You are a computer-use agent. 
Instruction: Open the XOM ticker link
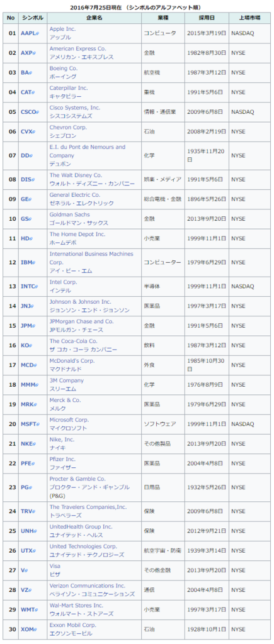(x=28, y=630)
